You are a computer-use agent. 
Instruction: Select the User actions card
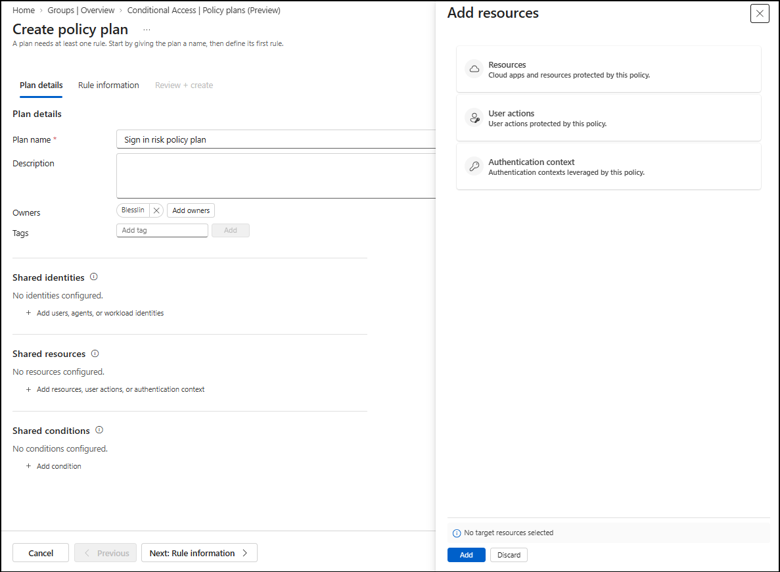[609, 118]
